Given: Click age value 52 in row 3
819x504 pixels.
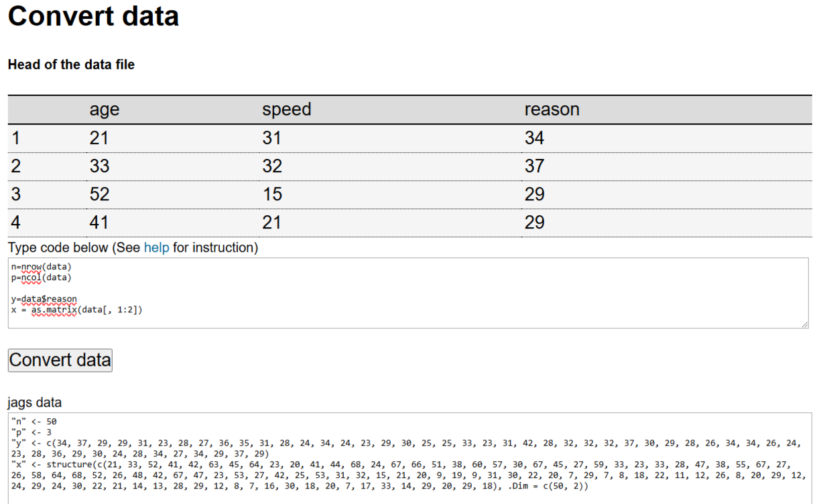Looking at the screenshot, I should pos(99,194).
